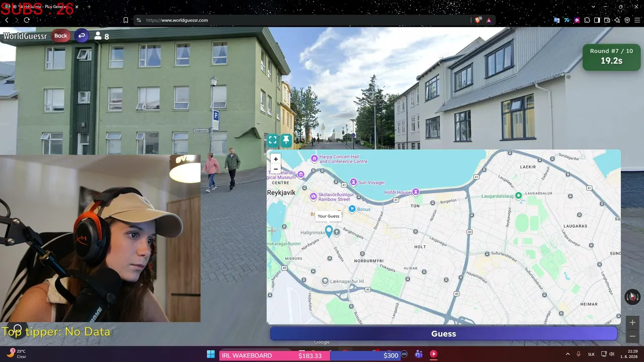Click the Rainbow Street camera marker
This screenshot has height=362, width=644.
[x=313, y=196]
